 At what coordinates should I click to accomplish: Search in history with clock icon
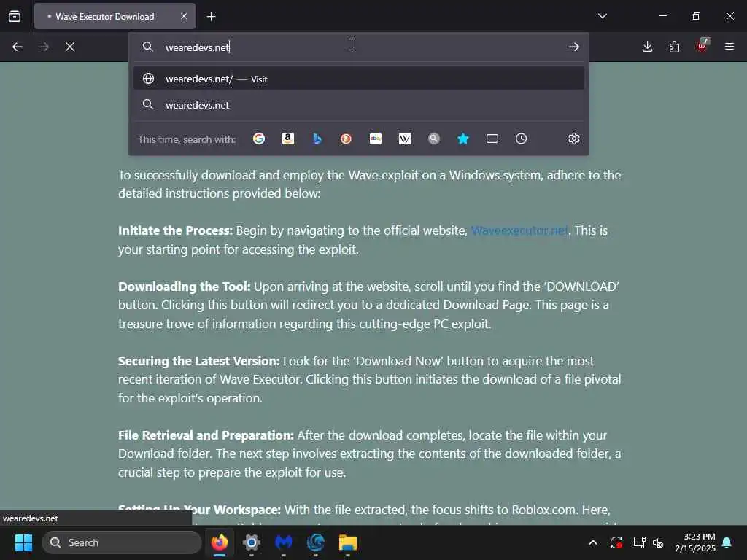[x=521, y=139]
